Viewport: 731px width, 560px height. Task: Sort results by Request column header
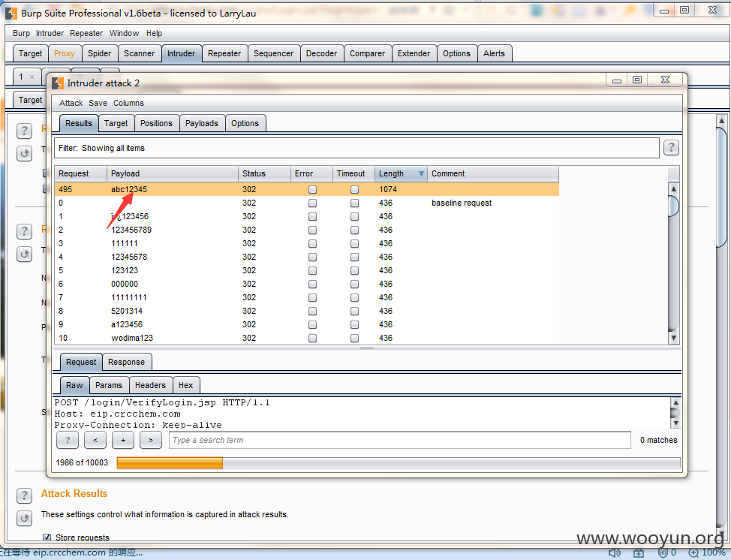(x=80, y=173)
